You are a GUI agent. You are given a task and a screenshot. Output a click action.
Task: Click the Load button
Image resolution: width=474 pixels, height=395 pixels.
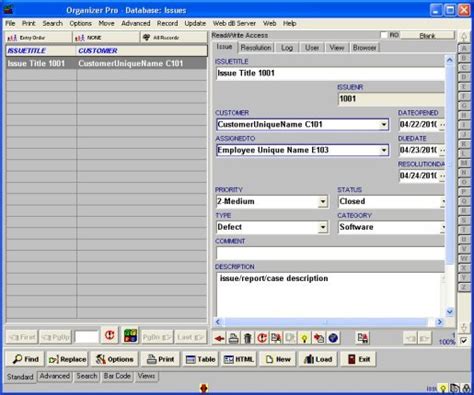[318, 359]
